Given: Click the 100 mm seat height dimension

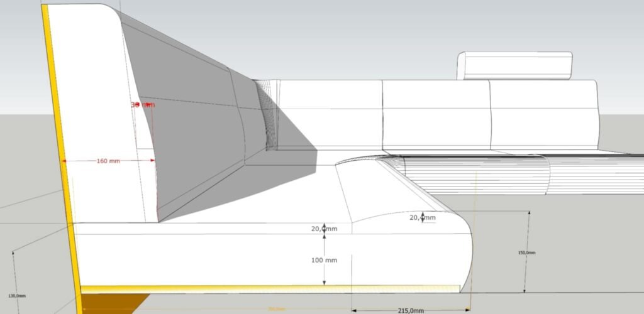Looking at the screenshot, I should click(x=323, y=260).
